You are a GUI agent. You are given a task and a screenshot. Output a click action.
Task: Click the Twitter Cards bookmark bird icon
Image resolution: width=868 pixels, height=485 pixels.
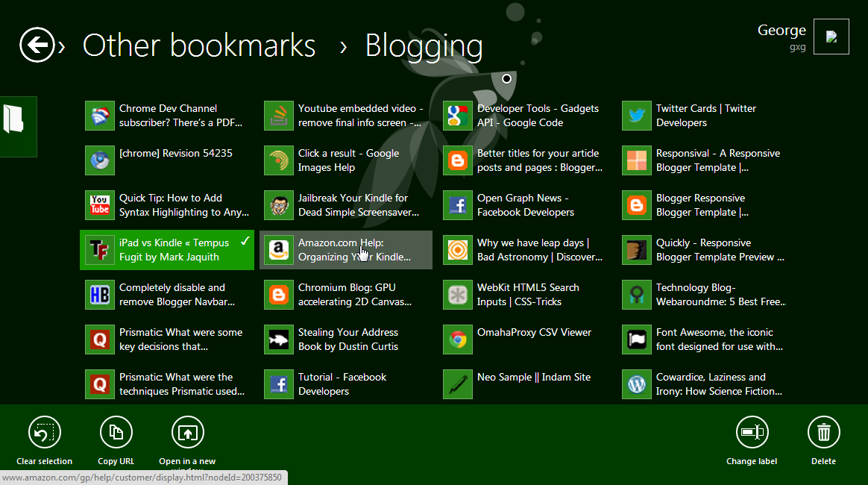(636, 116)
